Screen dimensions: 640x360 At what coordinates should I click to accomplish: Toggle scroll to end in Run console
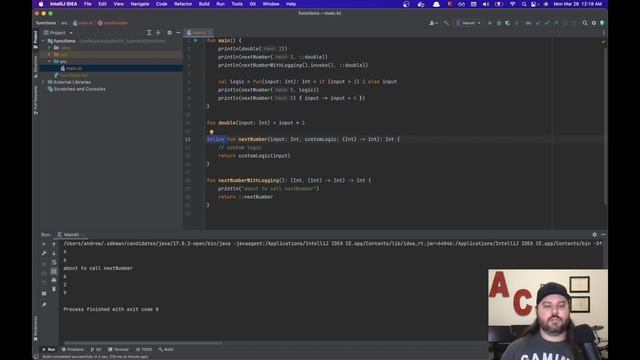54,271
